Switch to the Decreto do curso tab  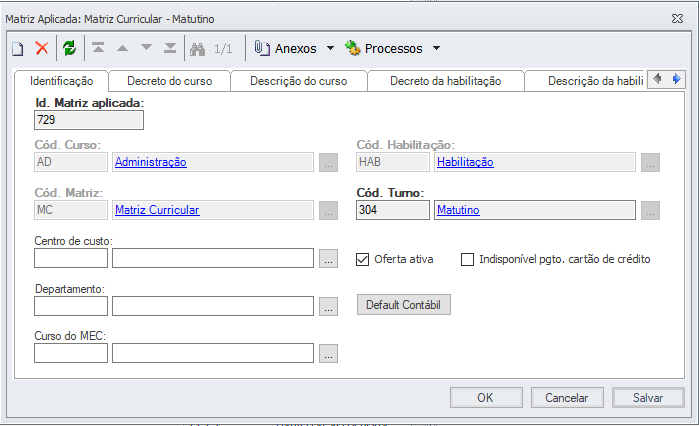click(x=169, y=81)
